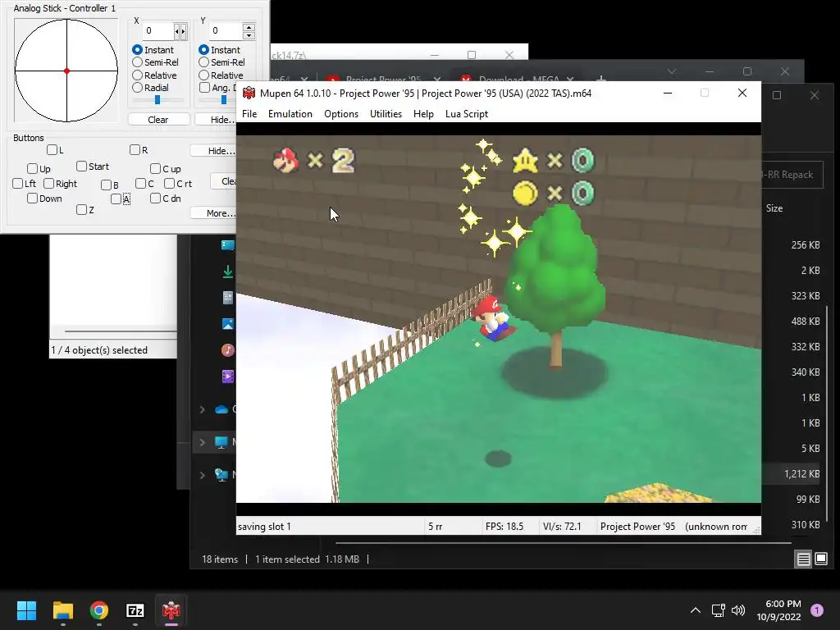840x630 pixels.
Task: Expand the OneDrive tree node
Action: [x=203, y=410]
